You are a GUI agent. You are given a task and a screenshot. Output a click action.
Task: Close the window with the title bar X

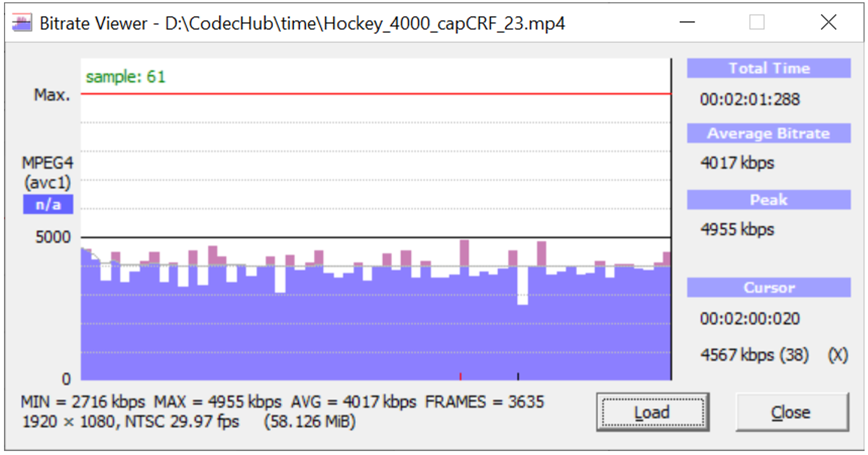[828, 22]
